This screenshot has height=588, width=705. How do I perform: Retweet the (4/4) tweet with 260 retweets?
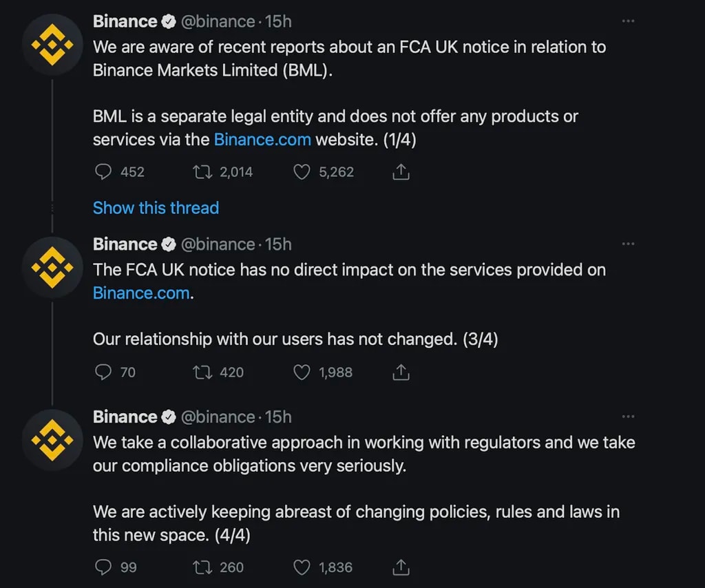[202, 567]
